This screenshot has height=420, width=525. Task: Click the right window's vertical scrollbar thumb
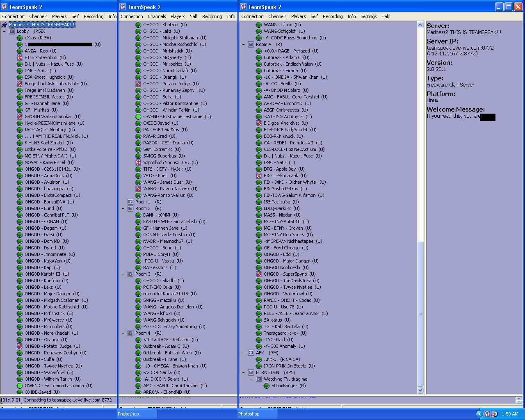point(420,314)
